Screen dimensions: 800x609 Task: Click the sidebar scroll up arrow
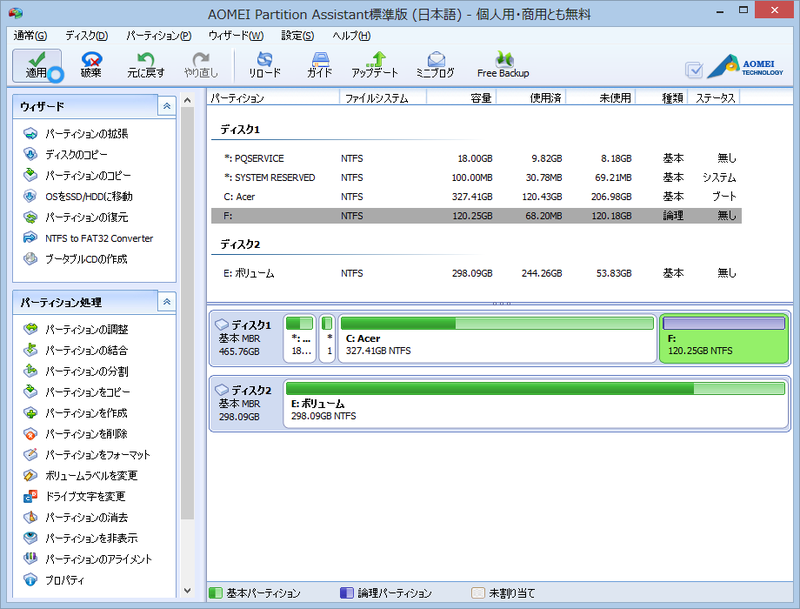click(187, 100)
